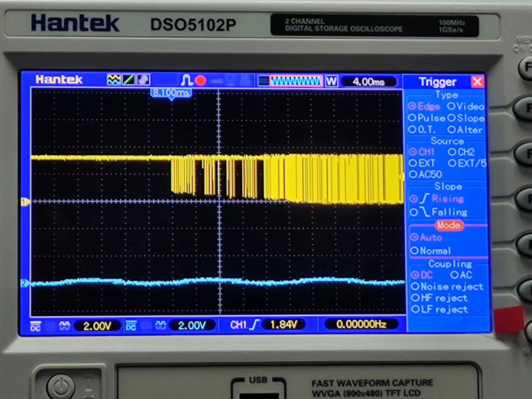
Task: Select Pulse trigger type
Action: (427, 118)
